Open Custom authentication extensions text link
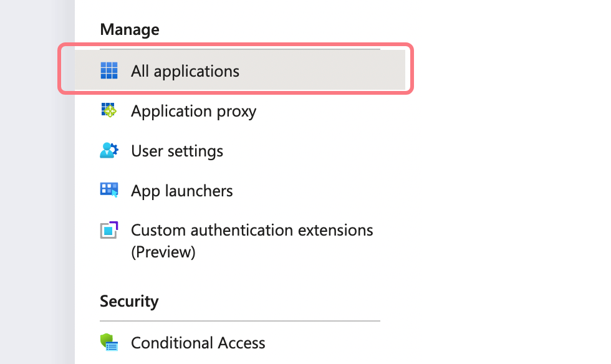The height and width of the screenshot is (364, 611). (x=252, y=230)
